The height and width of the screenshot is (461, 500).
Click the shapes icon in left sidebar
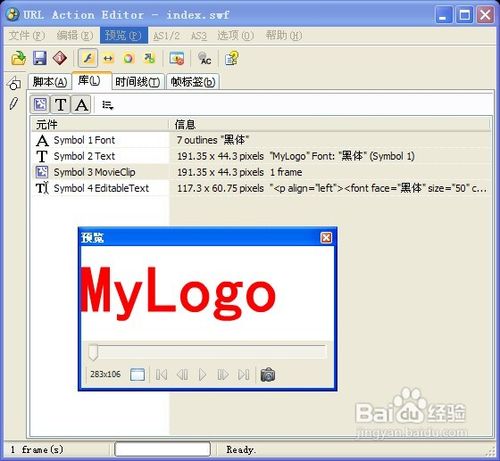tap(14, 83)
